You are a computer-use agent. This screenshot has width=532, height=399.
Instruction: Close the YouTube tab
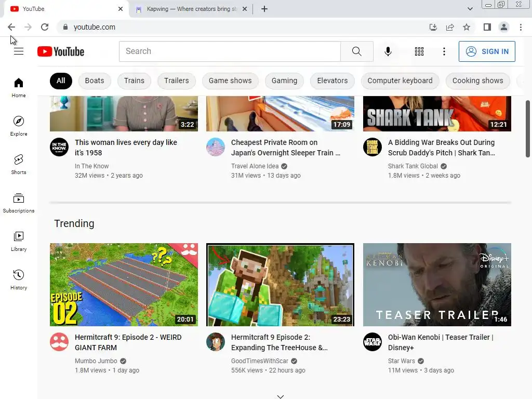pyautogui.click(x=121, y=9)
